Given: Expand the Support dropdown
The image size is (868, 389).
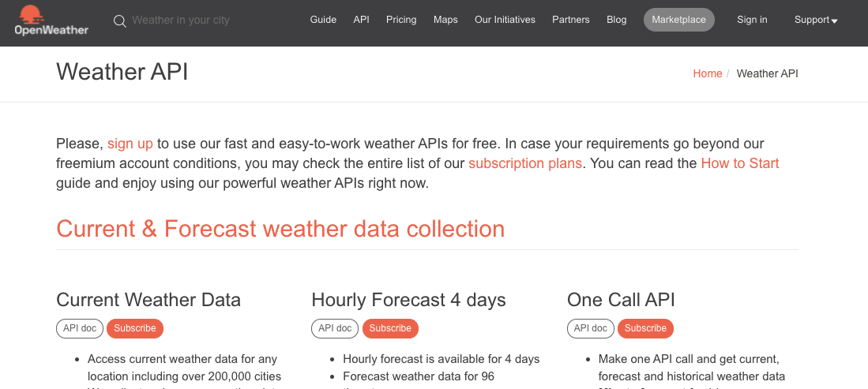Looking at the screenshot, I should point(816,20).
